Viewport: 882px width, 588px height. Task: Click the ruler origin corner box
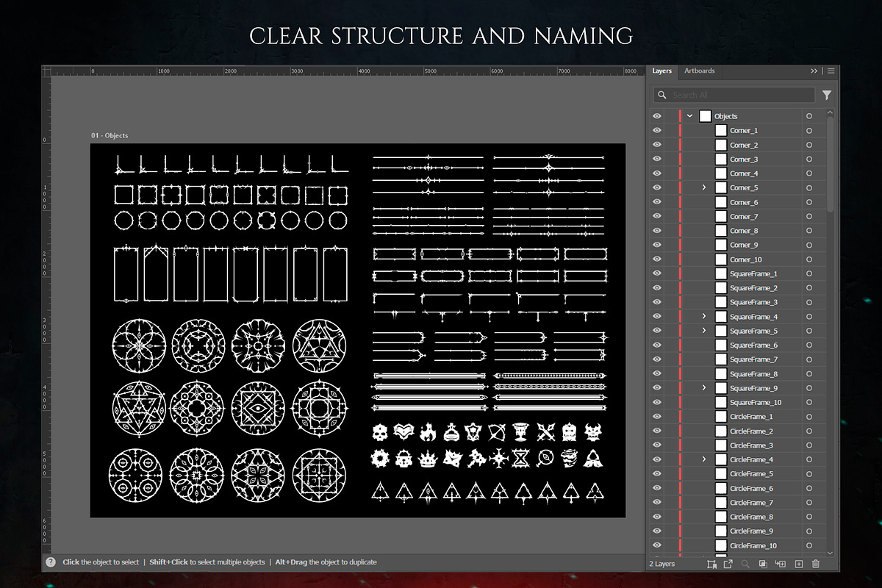46,71
